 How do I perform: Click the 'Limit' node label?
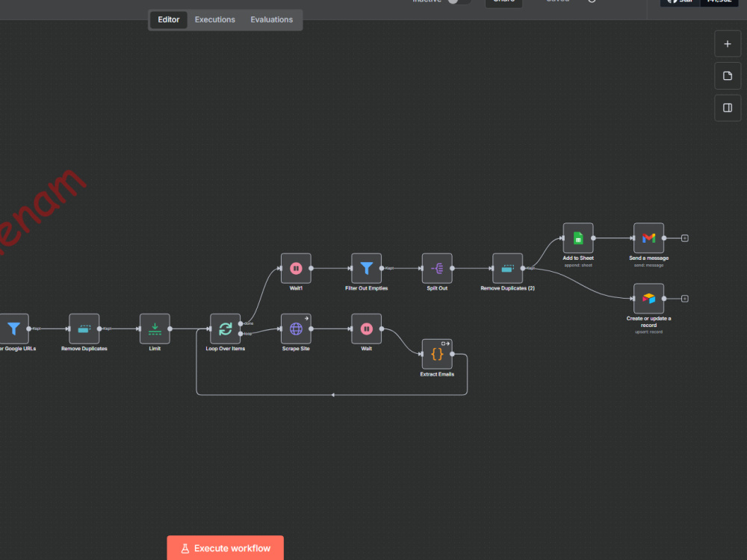pos(155,349)
